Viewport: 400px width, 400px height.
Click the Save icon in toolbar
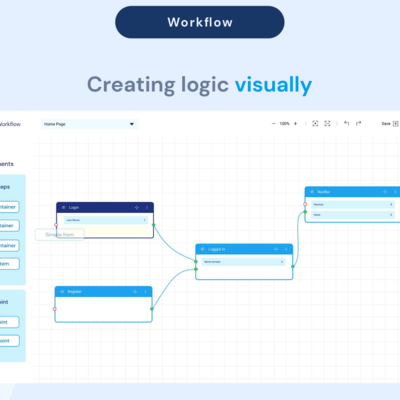tap(396, 124)
